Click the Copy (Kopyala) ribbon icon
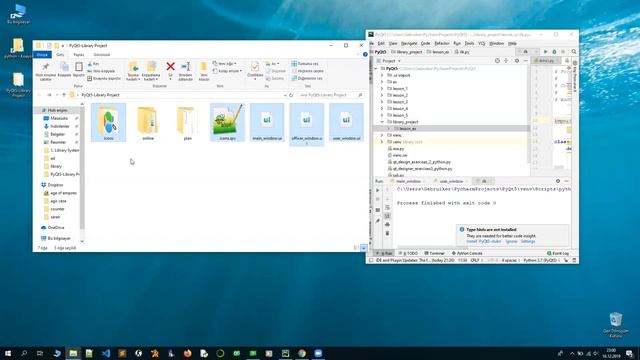Viewport: 640px width, 360px height. point(64,67)
